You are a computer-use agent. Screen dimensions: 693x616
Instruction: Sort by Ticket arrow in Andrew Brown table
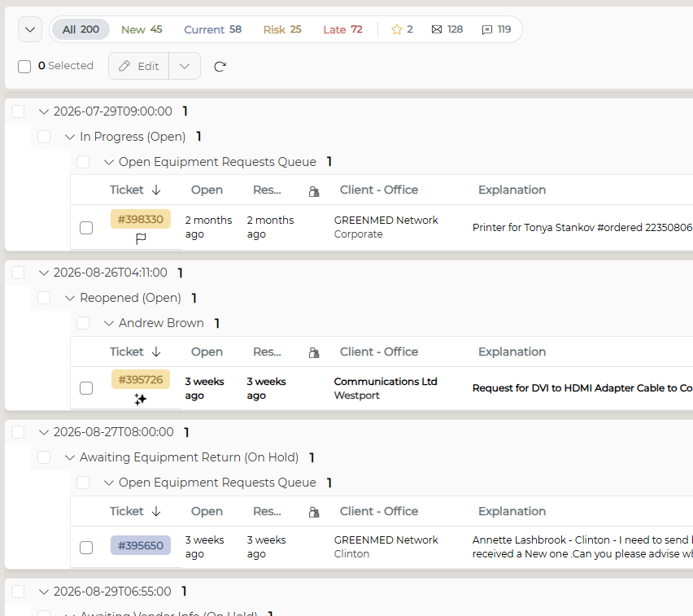pos(156,352)
